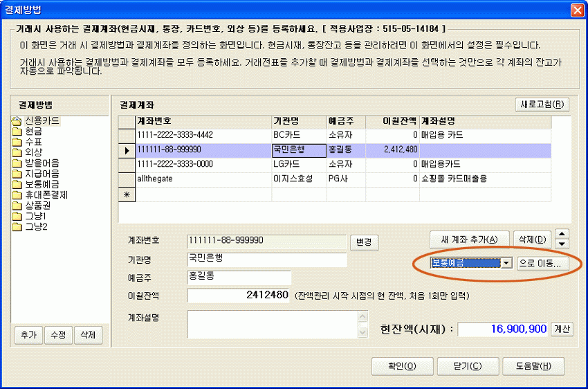Select the 지급어음 folder icon

click(17, 174)
